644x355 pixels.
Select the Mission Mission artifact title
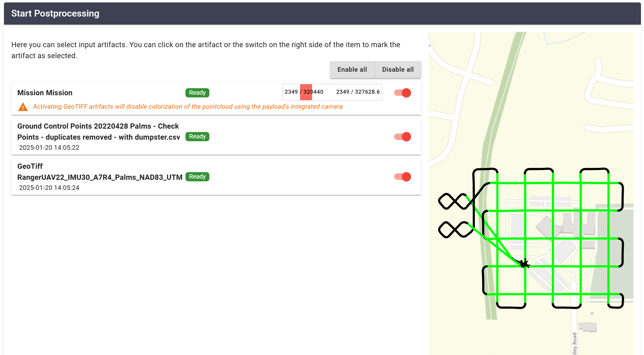45,93
